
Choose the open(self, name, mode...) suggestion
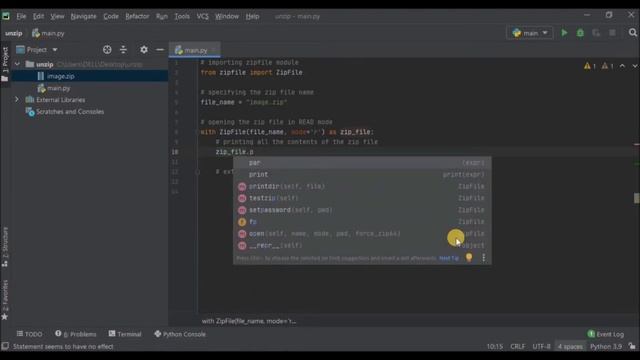362,233
